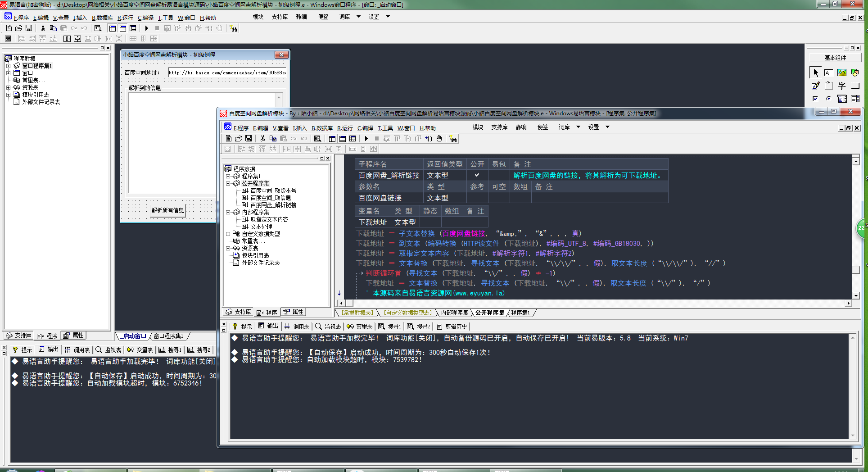Click Save icon in back window toolbar
Image resolution: width=868 pixels, height=472 pixels.
tap(29, 28)
